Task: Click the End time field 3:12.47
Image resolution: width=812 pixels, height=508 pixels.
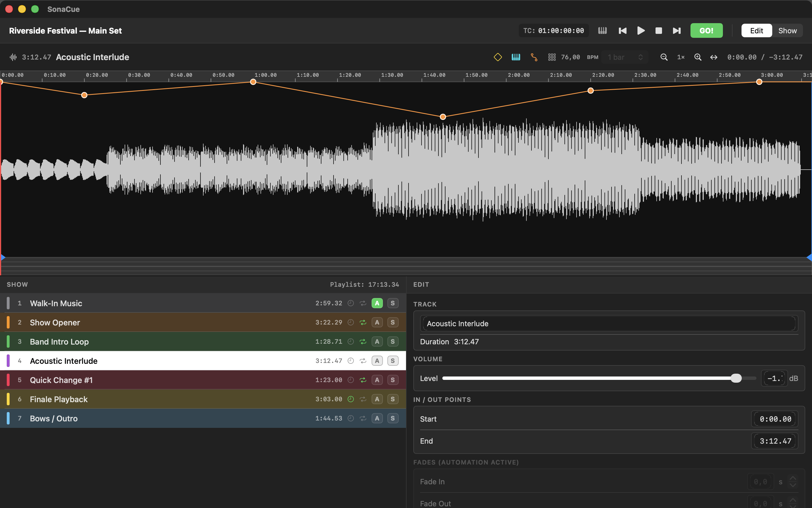Action: 775,441
